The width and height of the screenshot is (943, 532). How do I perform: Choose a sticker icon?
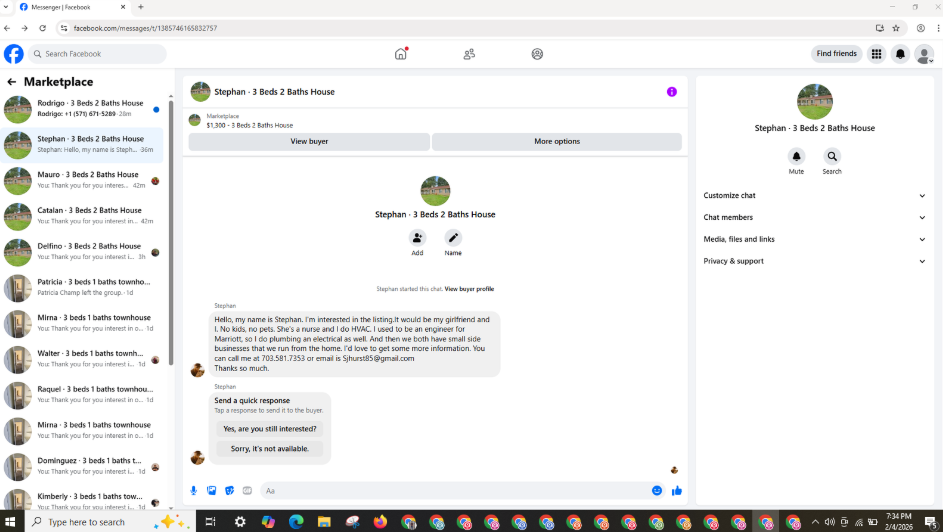pyautogui.click(x=229, y=491)
